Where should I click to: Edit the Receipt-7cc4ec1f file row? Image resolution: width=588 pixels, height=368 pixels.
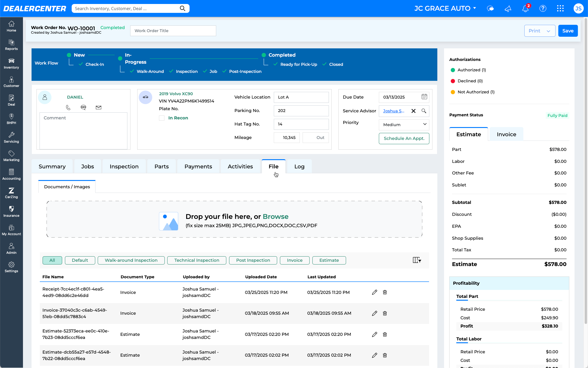[x=375, y=292]
